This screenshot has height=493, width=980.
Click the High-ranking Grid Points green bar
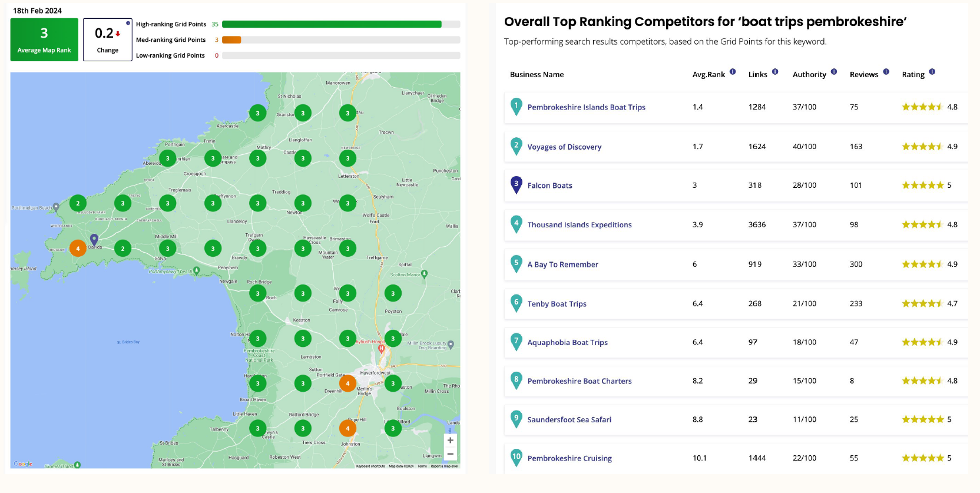pyautogui.click(x=332, y=24)
